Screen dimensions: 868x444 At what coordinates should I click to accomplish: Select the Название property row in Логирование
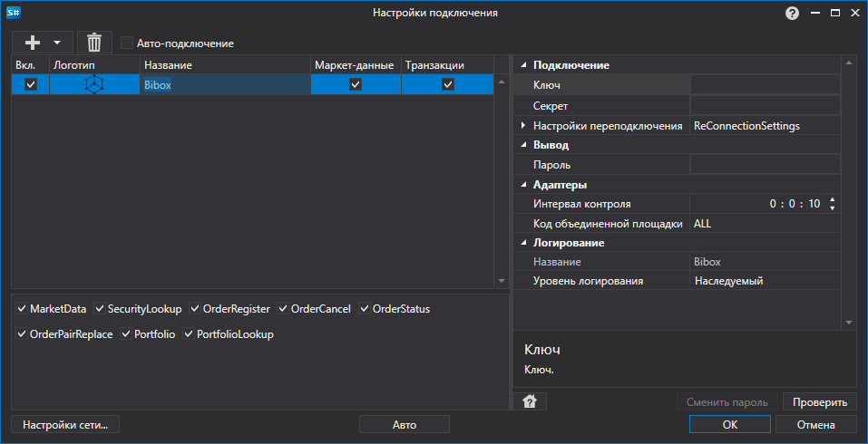point(677,262)
